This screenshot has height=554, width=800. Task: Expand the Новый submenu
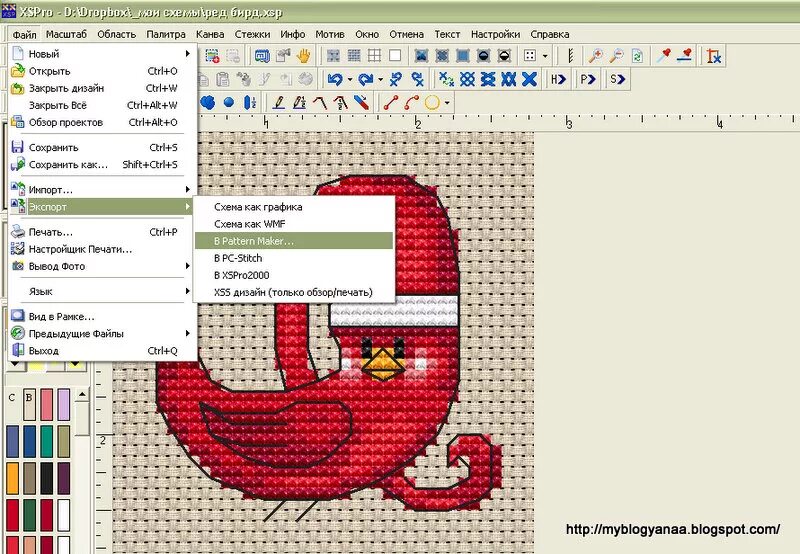[188, 54]
